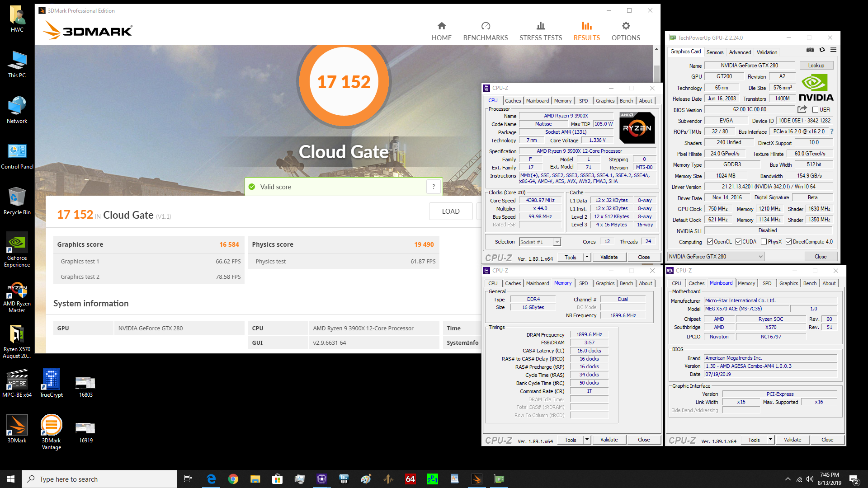Open SPD tab in CPU-Z Memory window
Image resolution: width=868 pixels, height=488 pixels.
click(x=583, y=283)
